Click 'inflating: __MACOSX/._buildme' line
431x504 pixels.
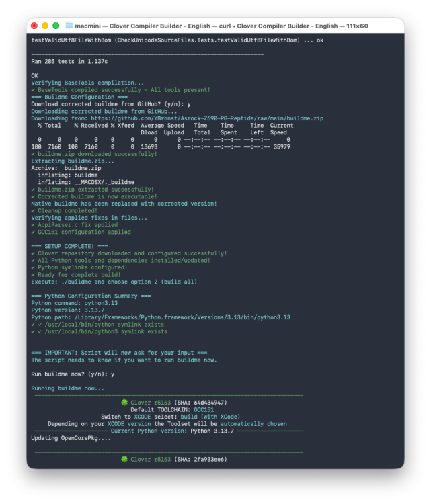[x=86, y=182]
